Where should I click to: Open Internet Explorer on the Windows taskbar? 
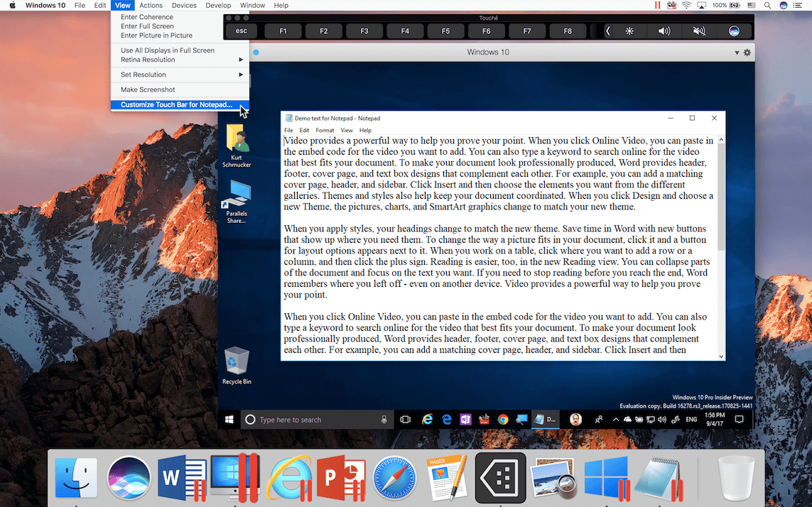tap(427, 420)
